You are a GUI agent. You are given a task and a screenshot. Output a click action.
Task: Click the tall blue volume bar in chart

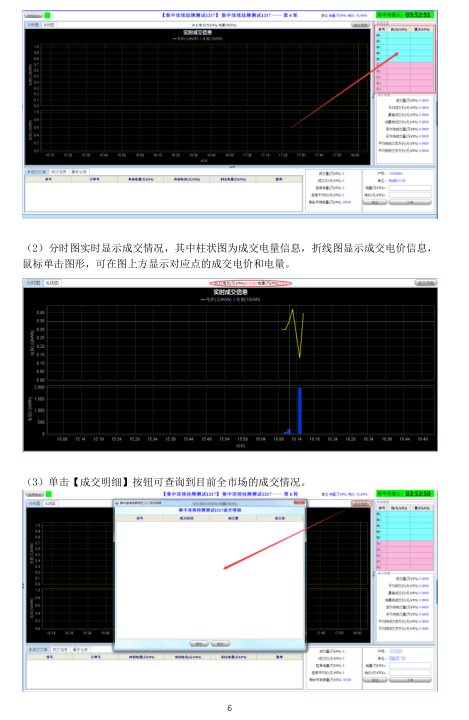pyautogui.click(x=299, y=411)
